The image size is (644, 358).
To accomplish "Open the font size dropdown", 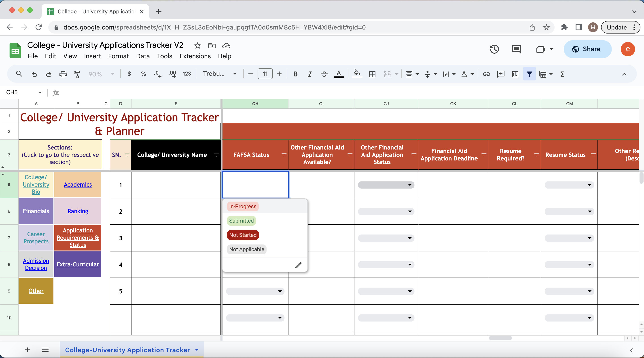I will (x=265, y=74).
